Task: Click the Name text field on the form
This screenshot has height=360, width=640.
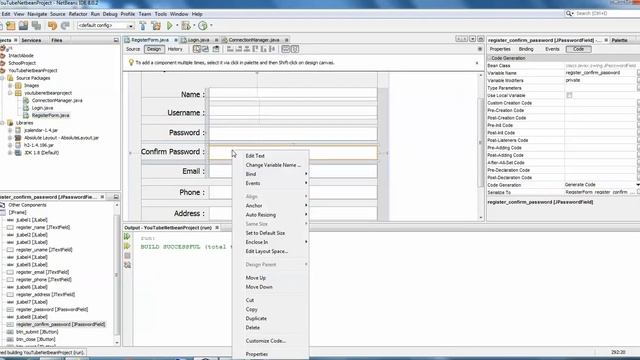Action: 293,94
